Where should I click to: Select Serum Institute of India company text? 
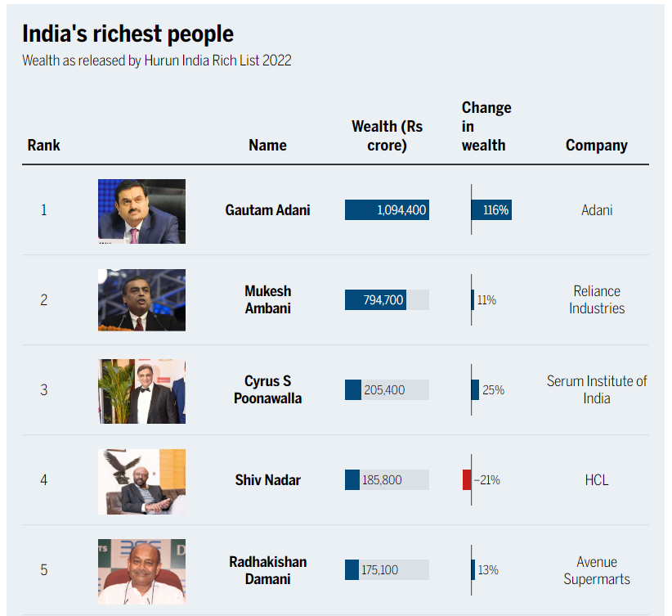pos(597,390)
